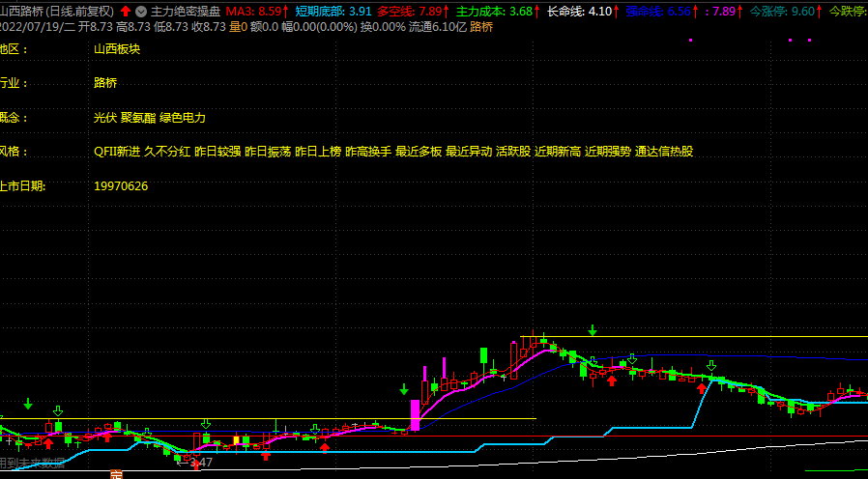Click the yellow-filled candlestick

pos(237,440)
